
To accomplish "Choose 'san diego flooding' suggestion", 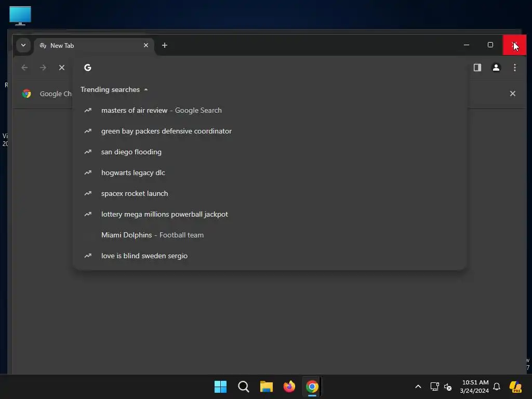I will pos(270,152).
